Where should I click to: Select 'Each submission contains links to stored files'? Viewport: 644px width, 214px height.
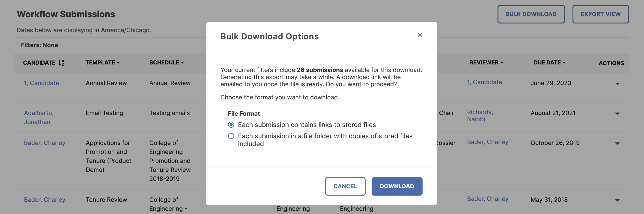click(231, 125)
